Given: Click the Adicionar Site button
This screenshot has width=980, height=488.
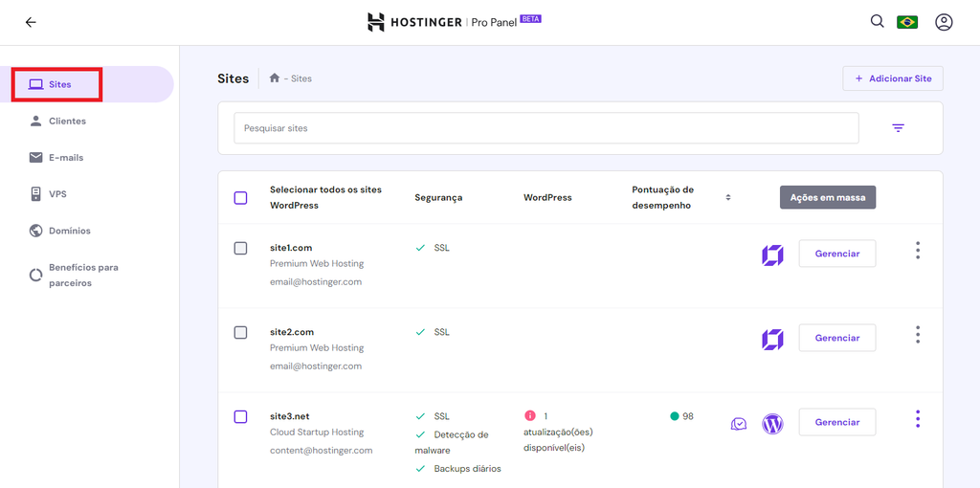Looking at the screenshot, I should [x=893, y=78].
